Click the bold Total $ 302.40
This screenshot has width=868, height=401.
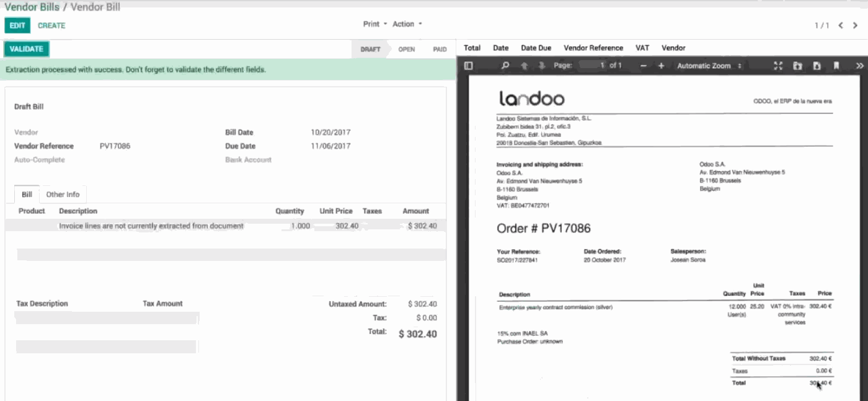(x=417, y=334)
